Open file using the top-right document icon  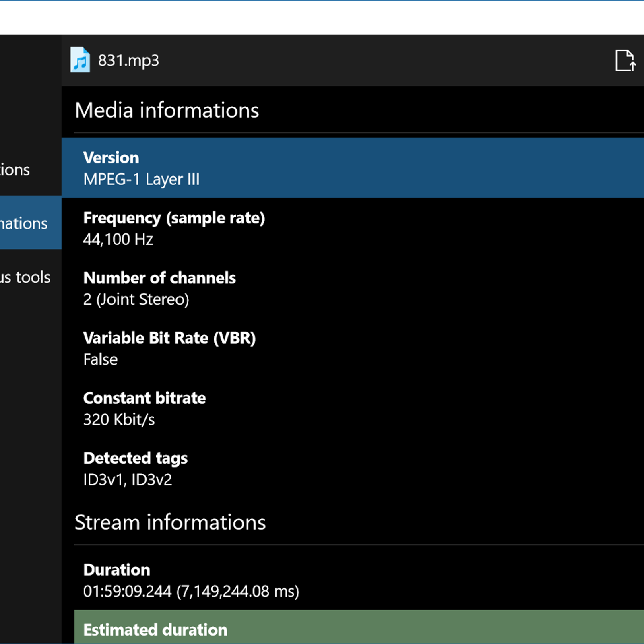[x=625, y=60]
